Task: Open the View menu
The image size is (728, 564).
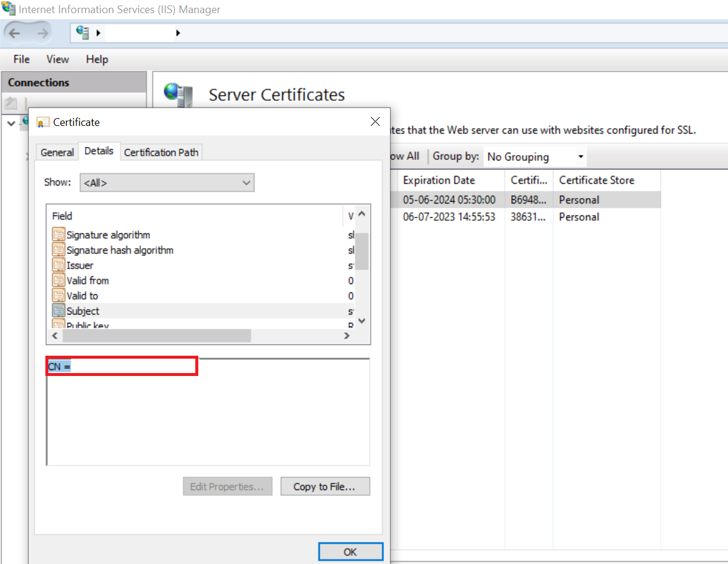Action: [x=57, y=59]
